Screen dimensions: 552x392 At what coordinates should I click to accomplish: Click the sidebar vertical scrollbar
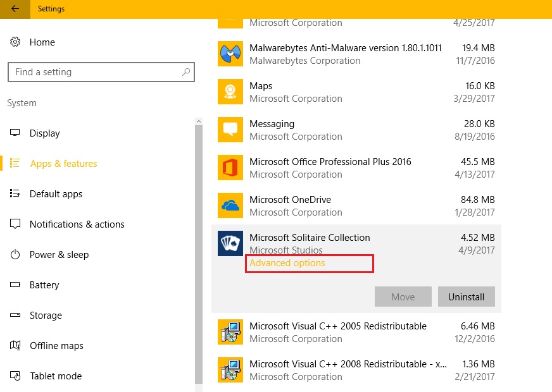199,253
